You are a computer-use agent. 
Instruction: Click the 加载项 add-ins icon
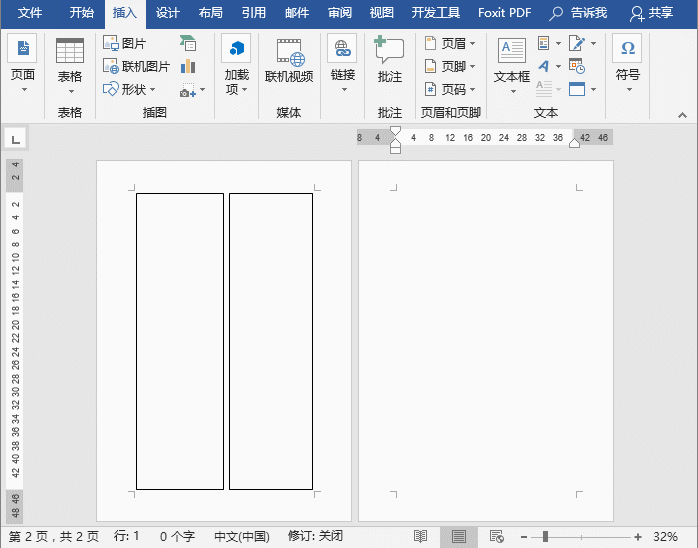[x=236, y=60]
